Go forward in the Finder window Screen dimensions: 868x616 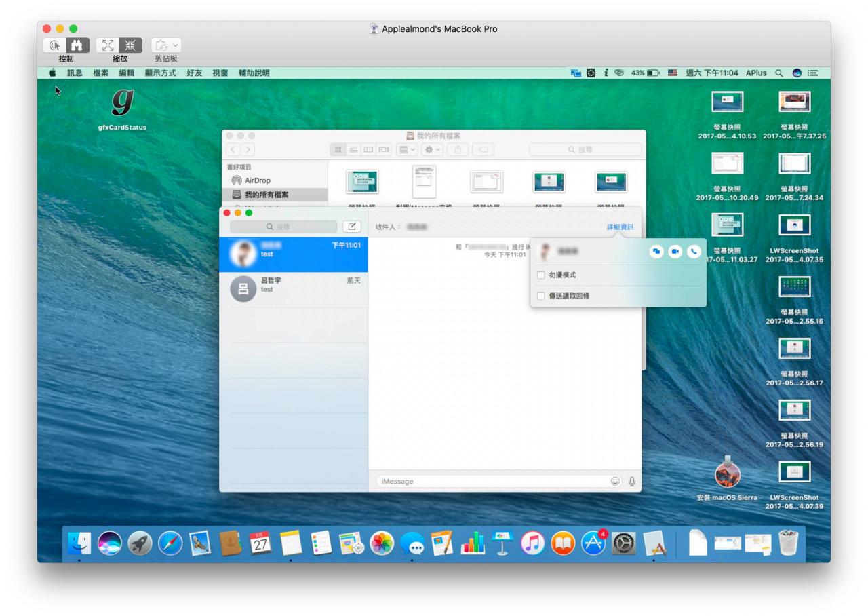[x=248, y=149]
